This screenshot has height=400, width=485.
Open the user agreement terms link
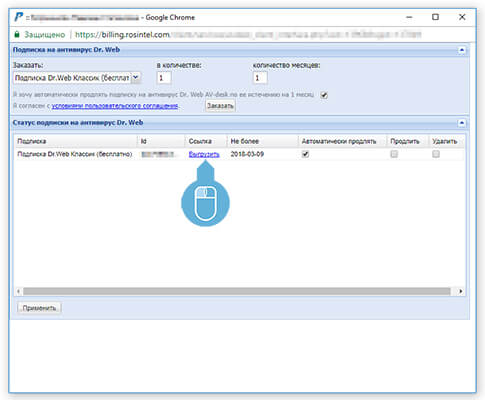pos(115,106)
